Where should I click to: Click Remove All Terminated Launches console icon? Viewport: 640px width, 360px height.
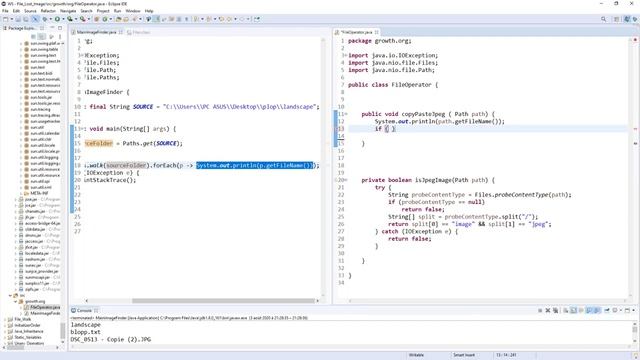pos(556,310)
